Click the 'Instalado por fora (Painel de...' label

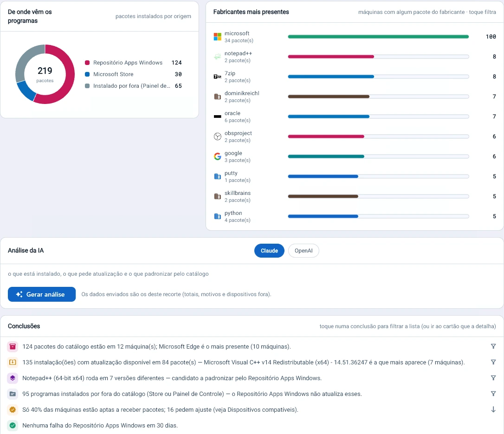point(132,86)
